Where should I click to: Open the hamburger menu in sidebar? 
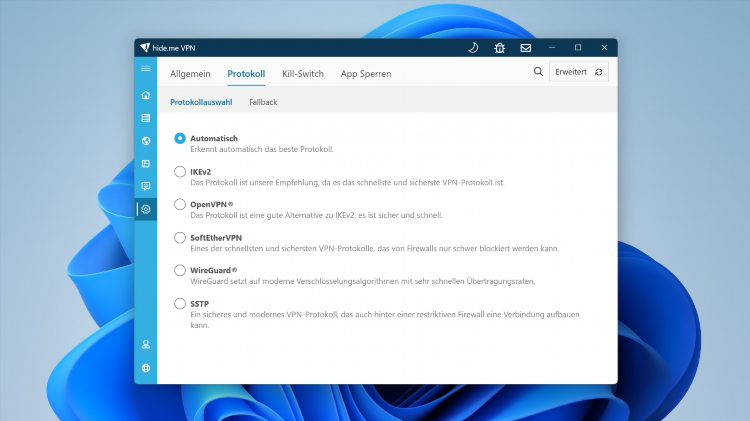pos(146,68)
